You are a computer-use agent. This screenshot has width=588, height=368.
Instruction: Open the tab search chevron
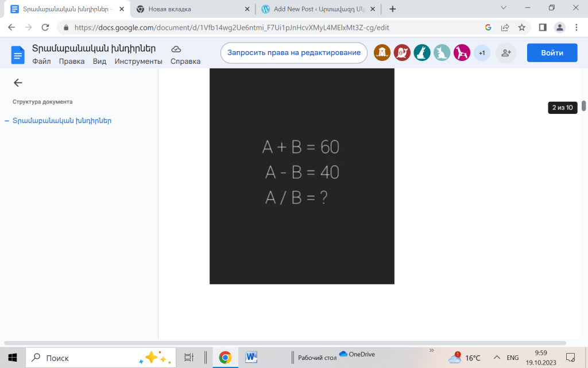(x=504, y=8)
